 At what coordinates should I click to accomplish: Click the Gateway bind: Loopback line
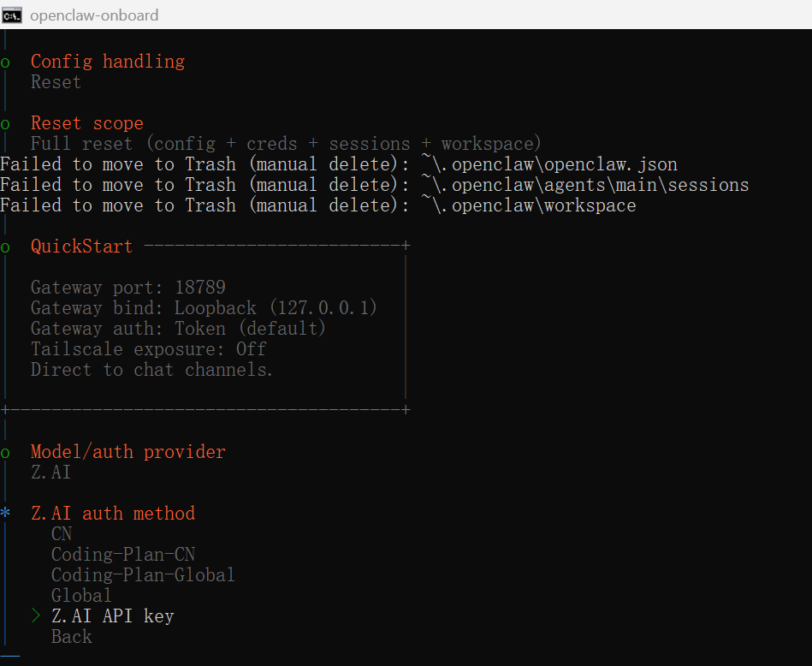(x=204, y=308)
